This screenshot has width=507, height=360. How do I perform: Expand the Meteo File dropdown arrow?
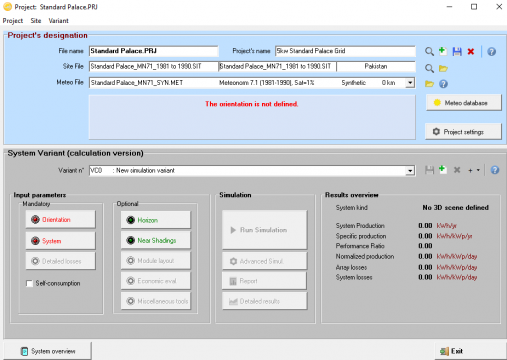410,83
